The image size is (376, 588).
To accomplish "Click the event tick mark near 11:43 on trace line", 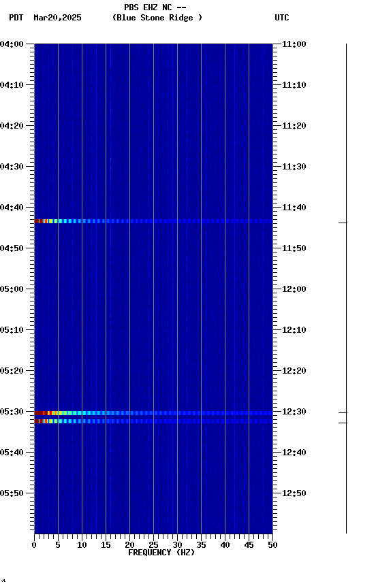I will point(343,223).
